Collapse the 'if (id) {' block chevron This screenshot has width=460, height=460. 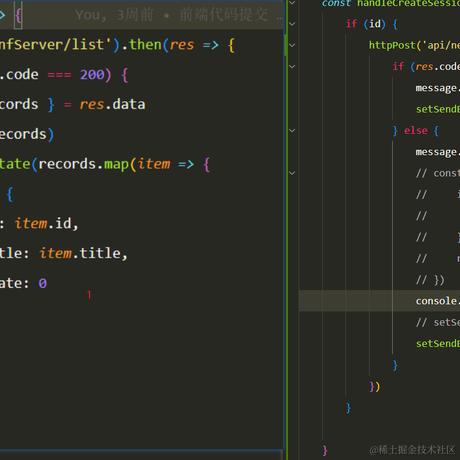click(x=292, y=24)
